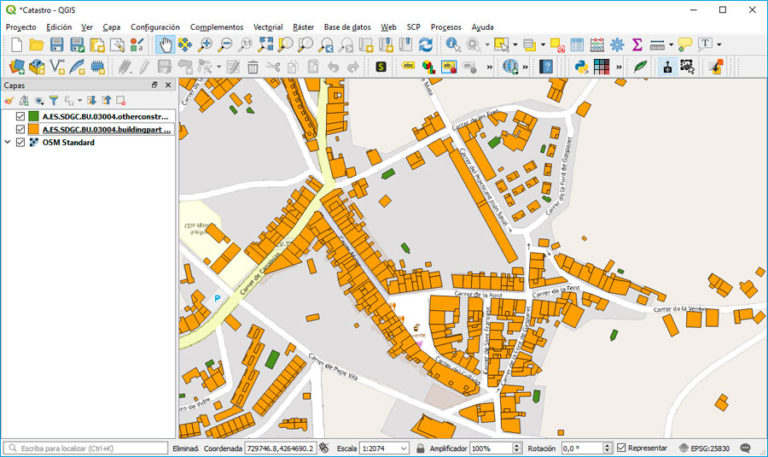Viewport: 768px width, 457px height.
Task: Open the Ráster menu
Action: click(x=303, y=27)
